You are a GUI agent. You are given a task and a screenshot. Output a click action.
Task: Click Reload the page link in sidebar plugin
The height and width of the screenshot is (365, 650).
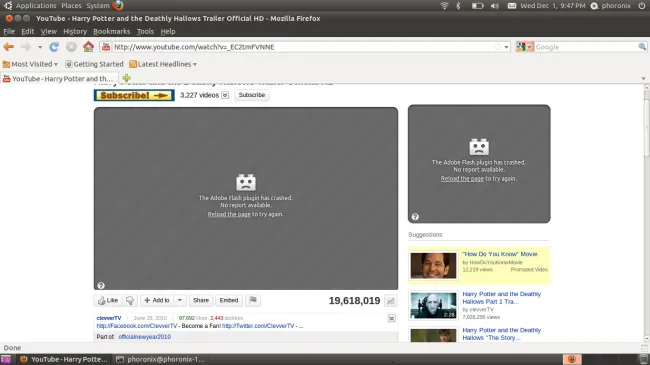[x=462, y=178]
